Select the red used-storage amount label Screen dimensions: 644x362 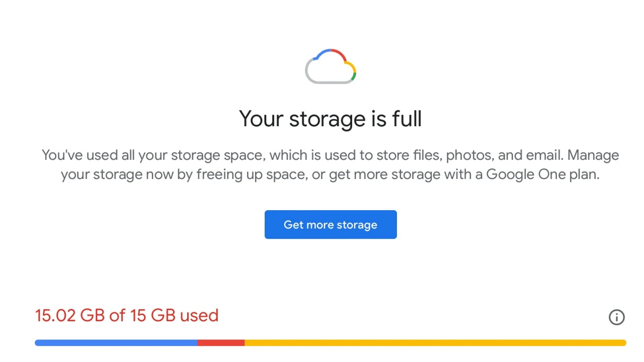[x=127, y=315]
